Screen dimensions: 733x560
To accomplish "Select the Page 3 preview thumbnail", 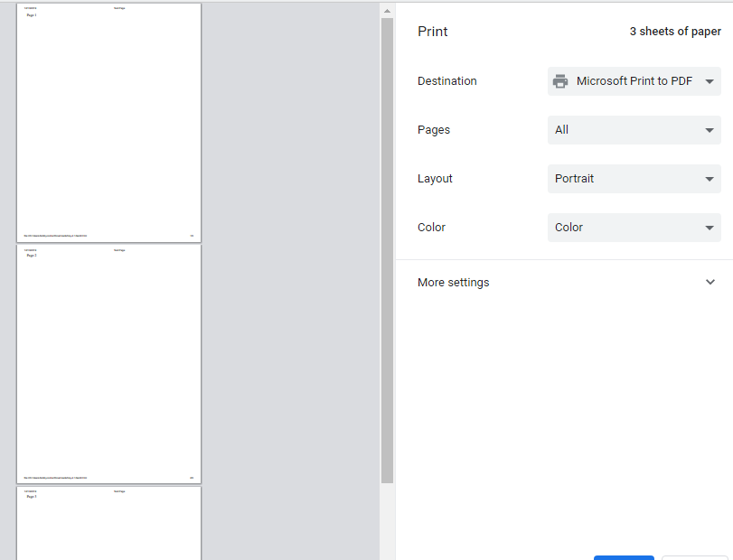I will (x=108, y=524).
